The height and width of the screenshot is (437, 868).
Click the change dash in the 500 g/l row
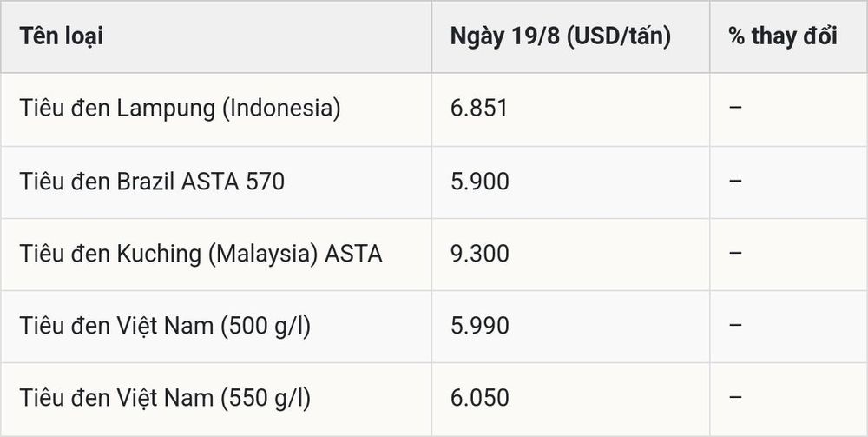tap(735, 324)
